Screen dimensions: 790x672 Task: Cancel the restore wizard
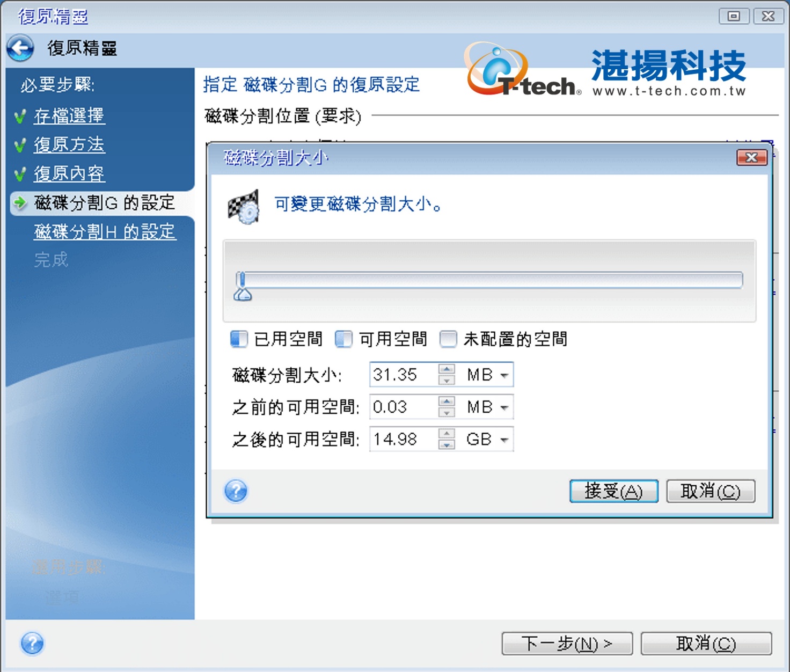click(x=706, y=643)
